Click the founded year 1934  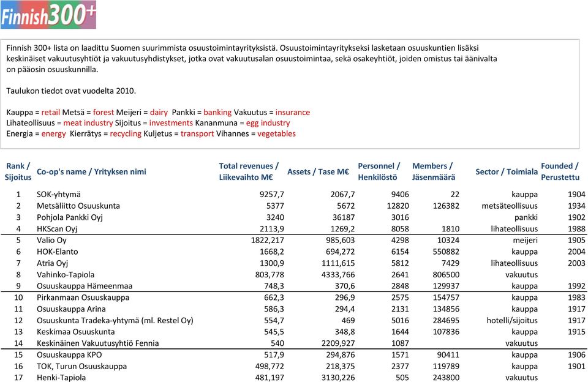(576, 206)
